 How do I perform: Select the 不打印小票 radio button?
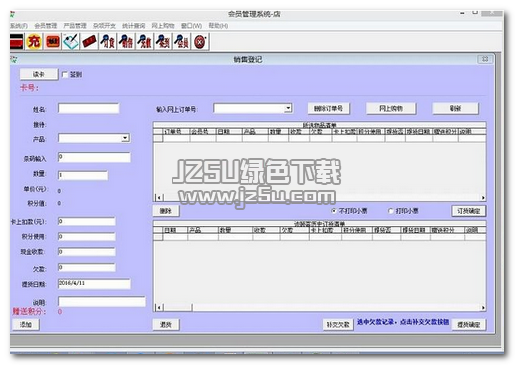(334, 211)
